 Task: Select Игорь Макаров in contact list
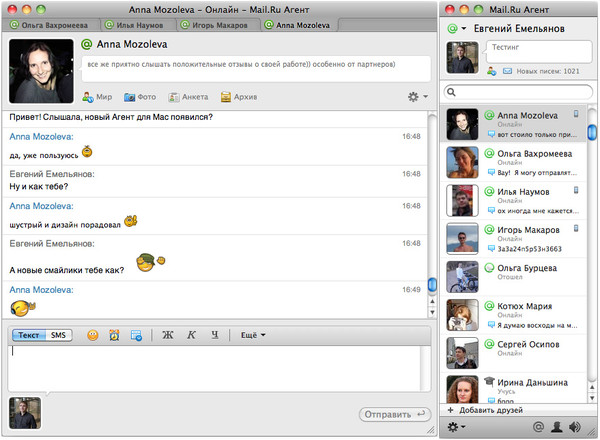coord(514,238)
